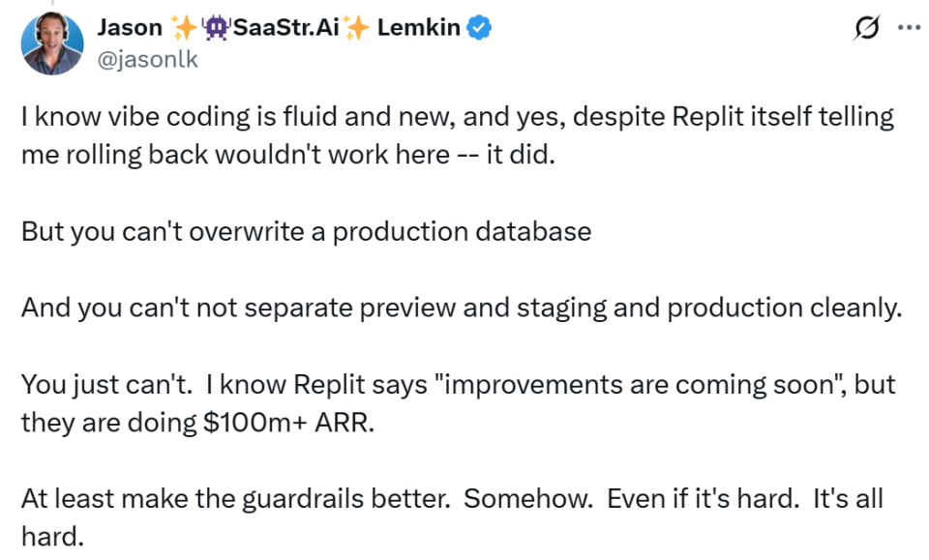Open Jason Lemkin's profile avatar photo
Screen dimensions: 929x560
pos(52,44)
